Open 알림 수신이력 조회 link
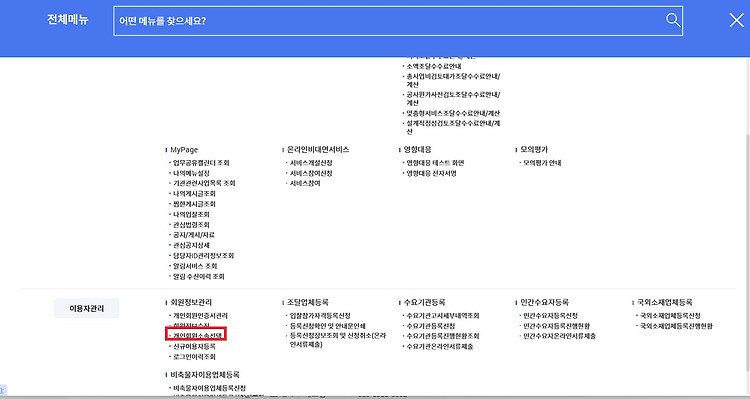Image resolution: width=750 pixels, height=399 pixels. (x=199, y=277)
